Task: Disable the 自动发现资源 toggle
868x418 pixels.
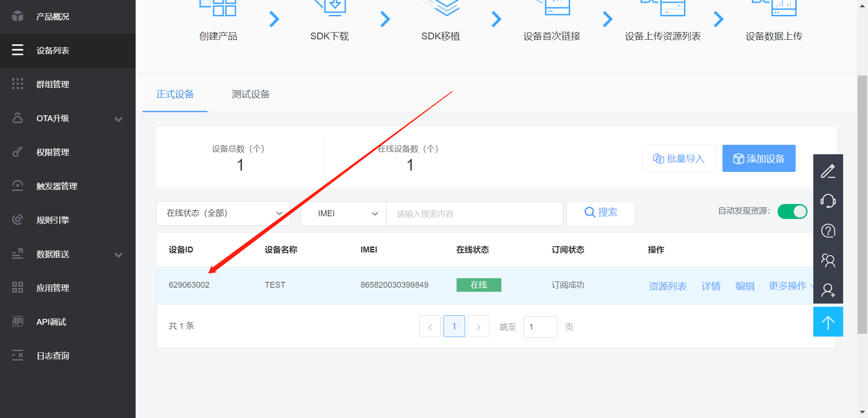Action: point(792,211)
